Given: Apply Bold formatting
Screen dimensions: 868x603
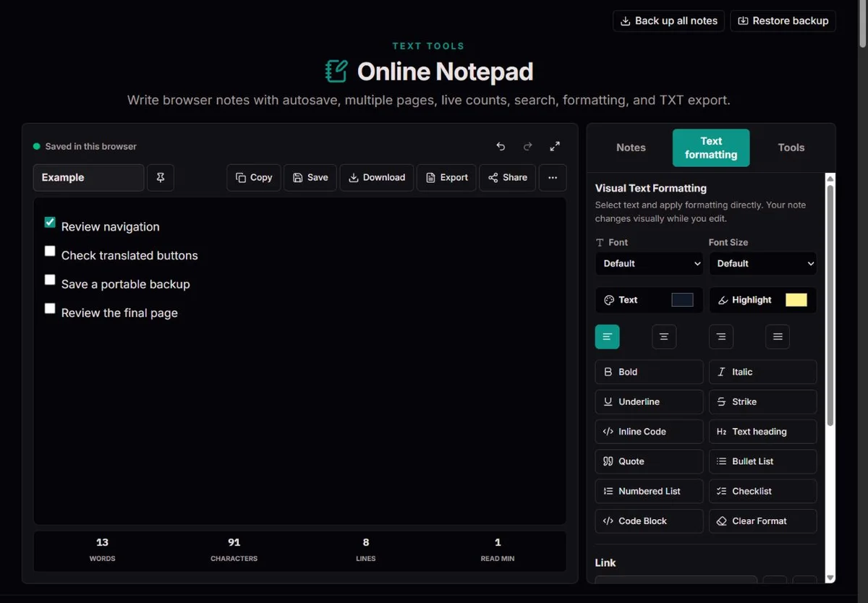Looking at the screenshot, I should click(649, 372).
